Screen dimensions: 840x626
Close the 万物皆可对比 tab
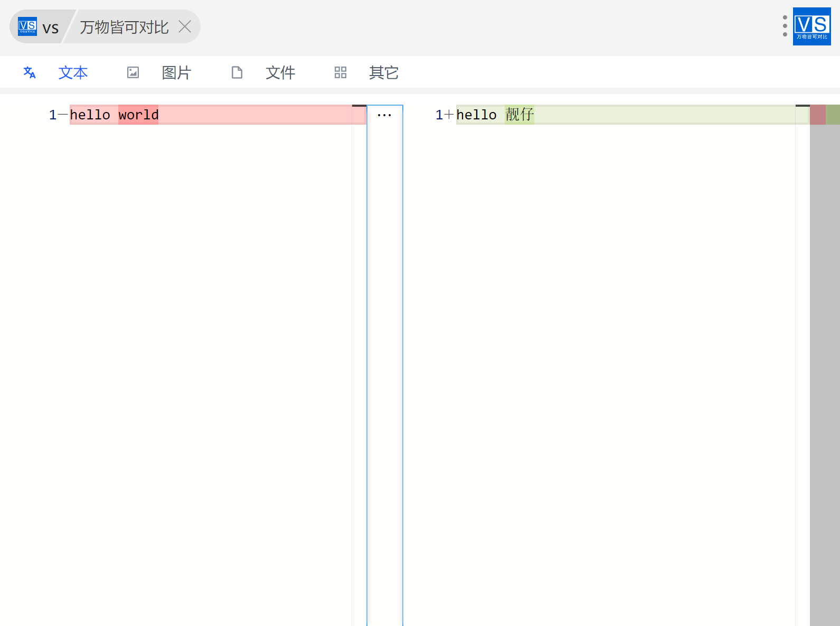coord(185,26)
